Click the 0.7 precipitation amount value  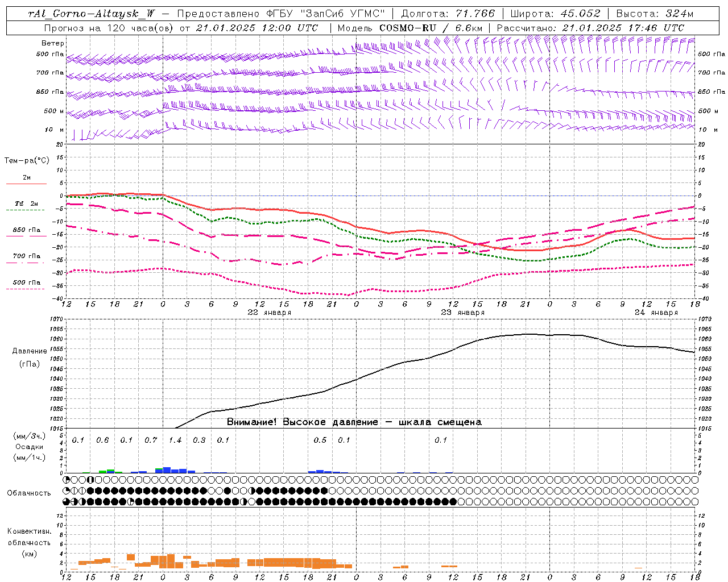[151, 440]
